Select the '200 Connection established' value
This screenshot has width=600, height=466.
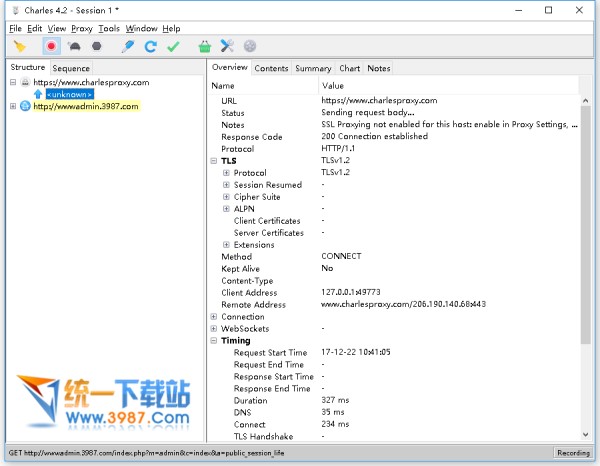375,136
